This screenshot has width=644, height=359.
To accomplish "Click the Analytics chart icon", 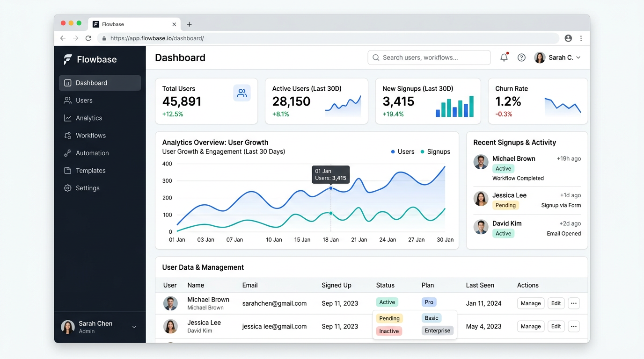I will coord(67,118).
